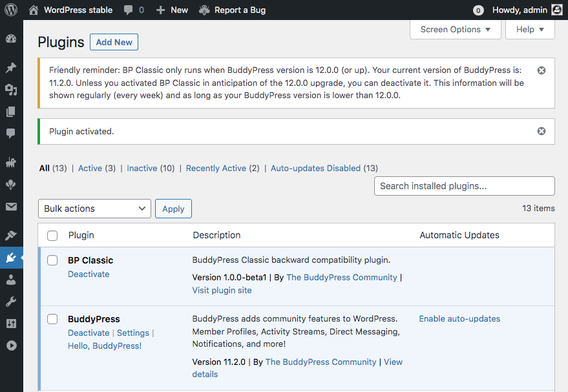The width and height of the screenshot is (568, 392).
Task: Click the Report a Bug bug icon
Action: coord(204,10)
